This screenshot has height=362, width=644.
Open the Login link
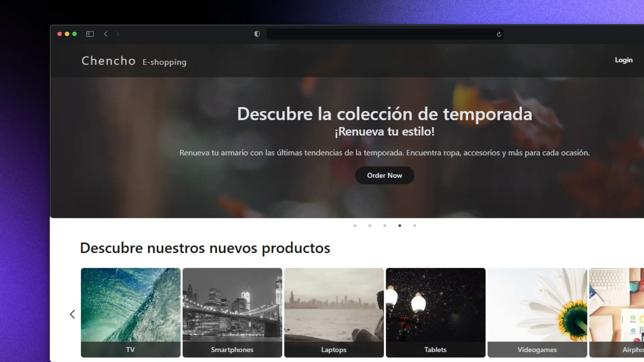coord(624,60)
